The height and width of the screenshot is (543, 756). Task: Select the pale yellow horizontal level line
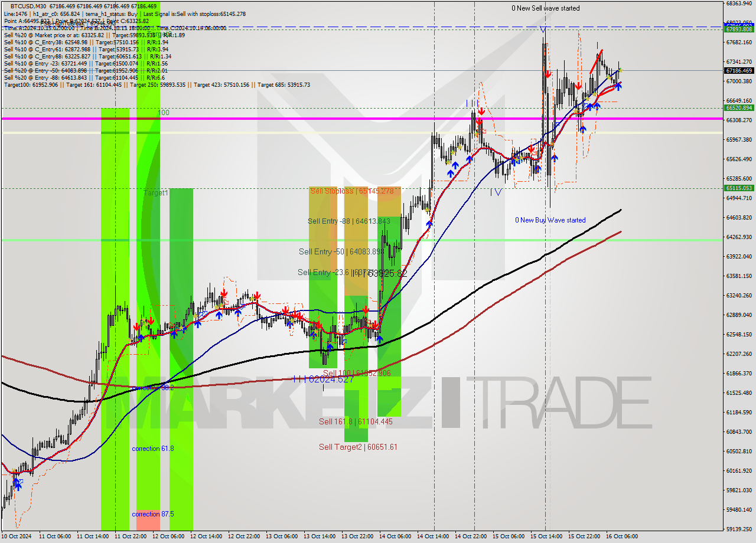(361, 133)
